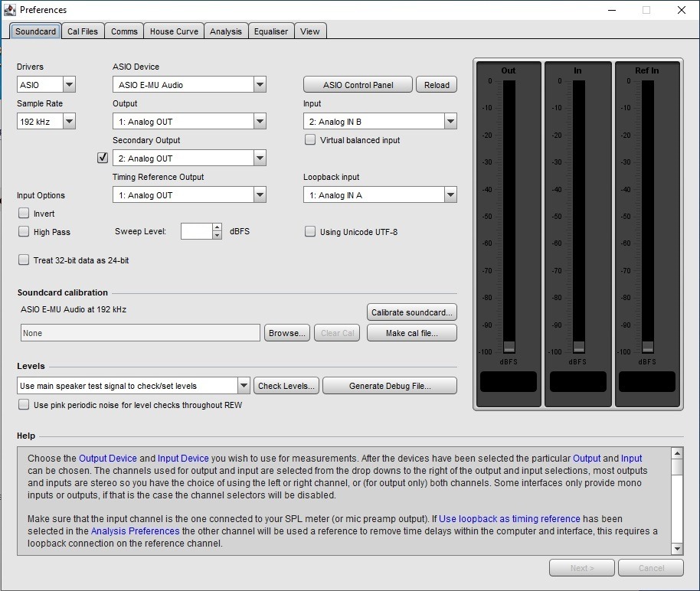Click the Output Device help link
700x591 pixels.
107,458
